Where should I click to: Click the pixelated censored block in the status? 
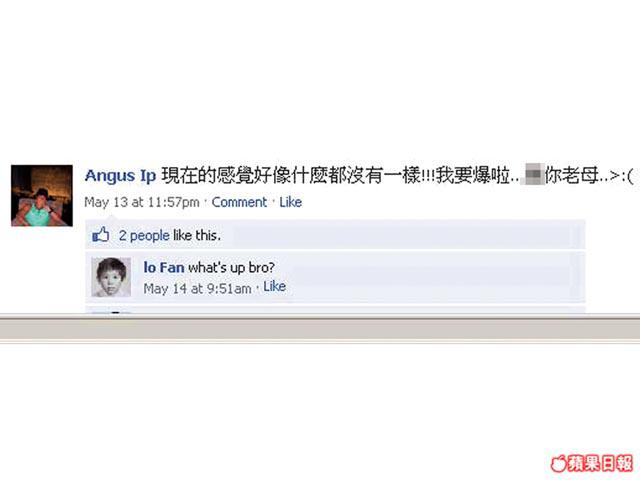[533, 176]
